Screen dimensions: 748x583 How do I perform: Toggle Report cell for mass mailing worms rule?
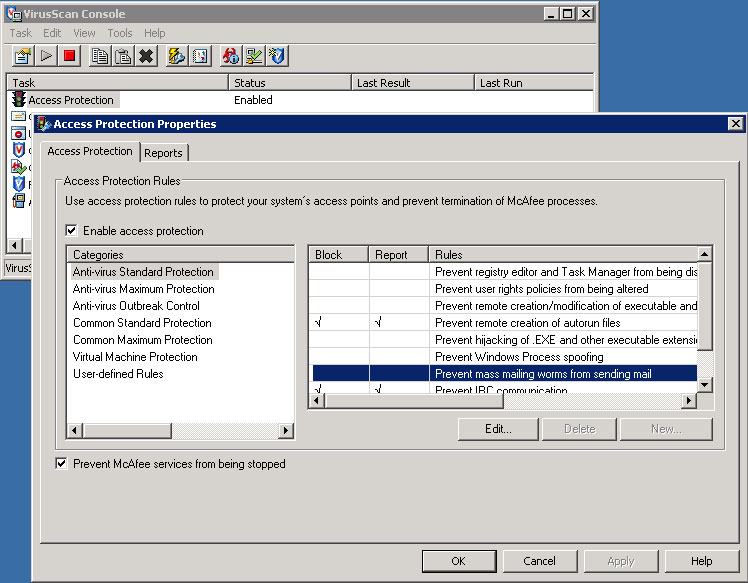pos(399,374)
